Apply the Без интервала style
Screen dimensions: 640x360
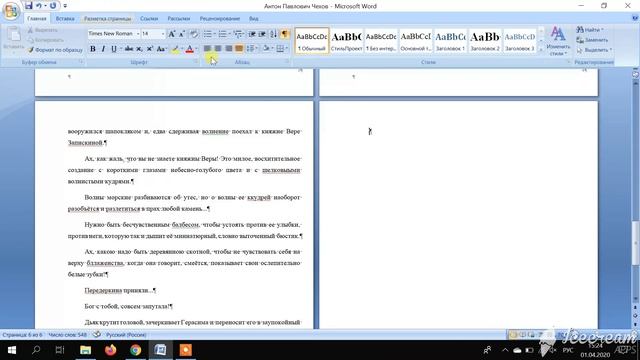(x=381, y=40)
